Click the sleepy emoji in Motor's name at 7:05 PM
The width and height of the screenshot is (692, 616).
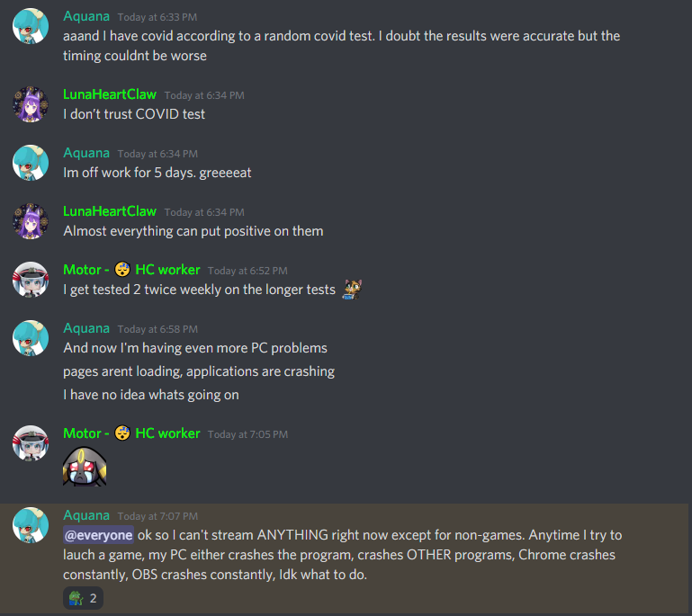(122, 433)
